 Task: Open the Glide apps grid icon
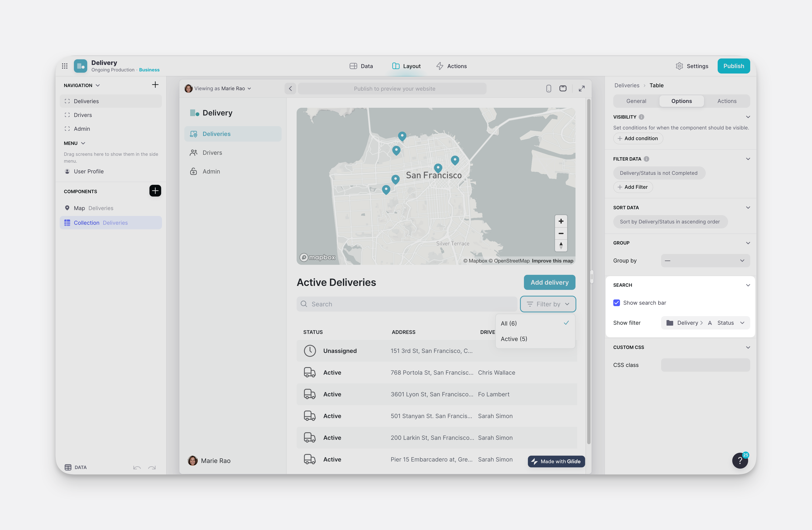tap(65, 66)
